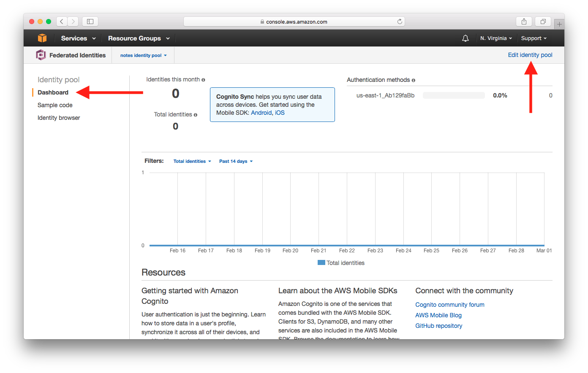Viewport: 588px width, 373px height.
Task: Expand the notes identity pool selector
Action: click(143, 55)
